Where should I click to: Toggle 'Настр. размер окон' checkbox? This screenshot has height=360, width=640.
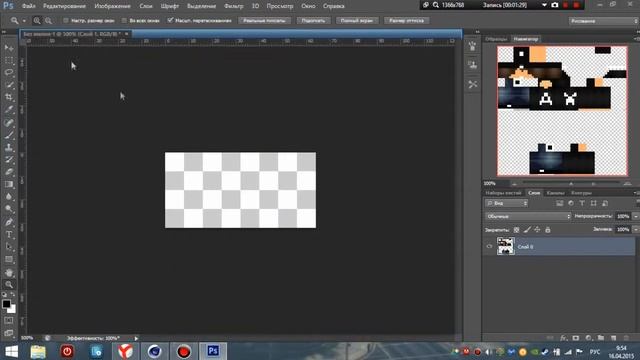65,20
